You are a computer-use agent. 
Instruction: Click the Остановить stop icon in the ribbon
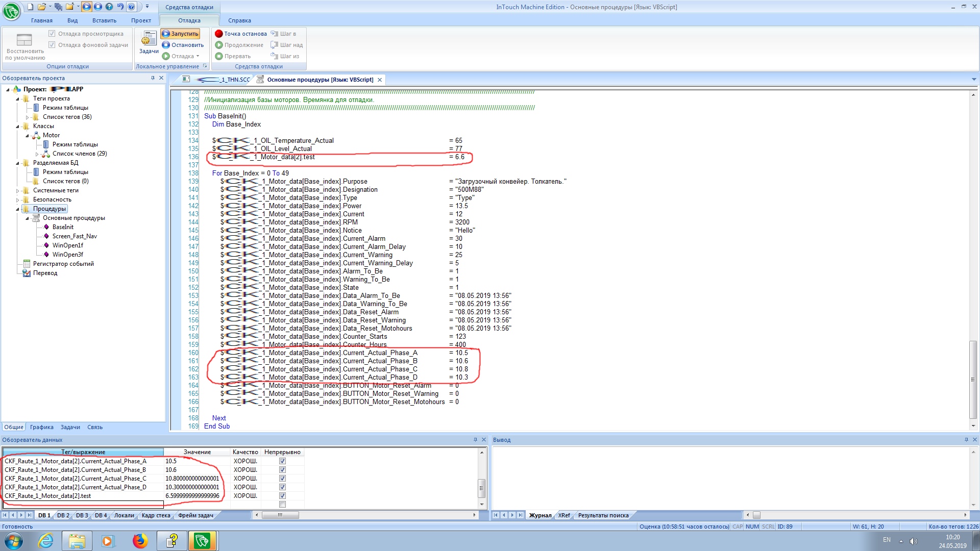166,45
